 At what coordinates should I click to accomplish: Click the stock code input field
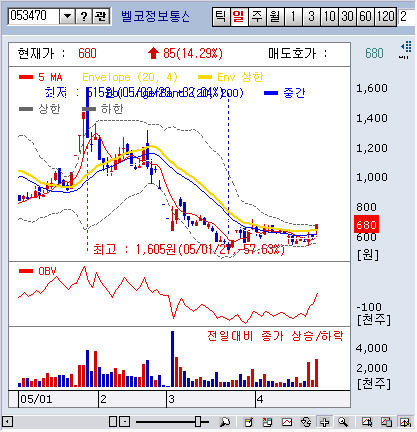(34, 16)
